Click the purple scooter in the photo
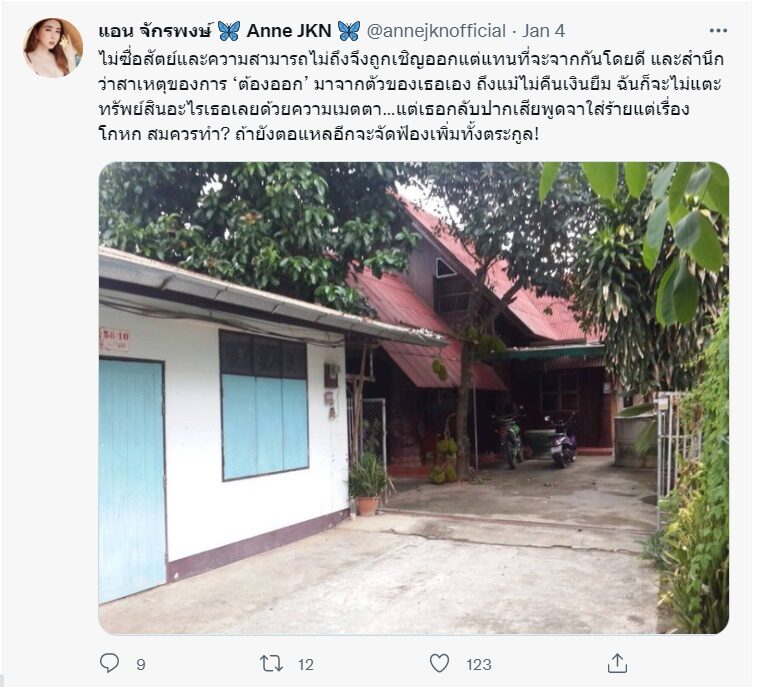This screenshot has height=687, width=760. click(x=561, y=441)
